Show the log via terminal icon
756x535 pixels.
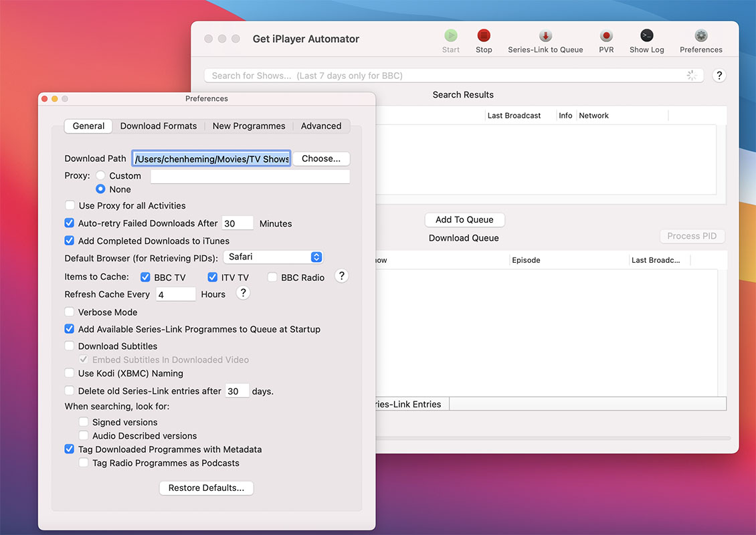pos(647,36)
